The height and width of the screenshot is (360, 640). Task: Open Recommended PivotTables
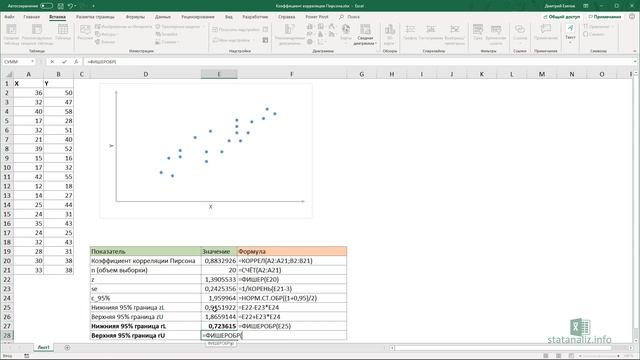click(x=37, y=34)
